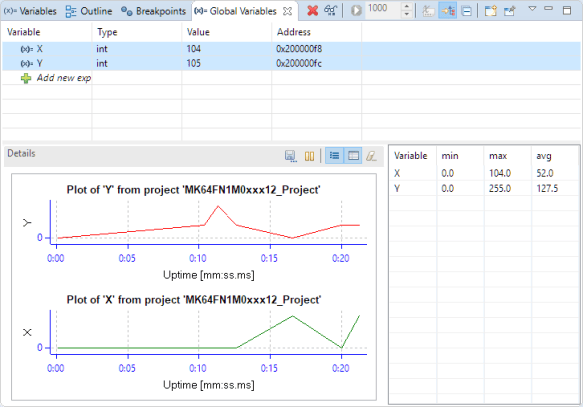Click address 0x200000fc
The image size is (583, 407).
click(x=299, y=63)
